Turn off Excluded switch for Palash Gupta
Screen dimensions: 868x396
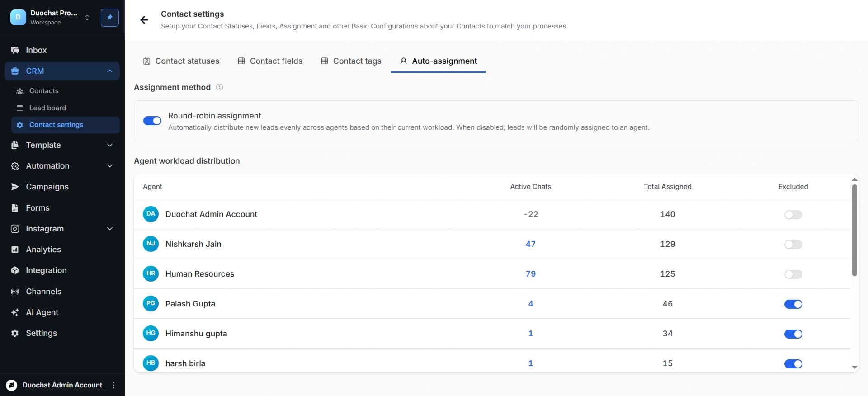[x=793, y=304]
